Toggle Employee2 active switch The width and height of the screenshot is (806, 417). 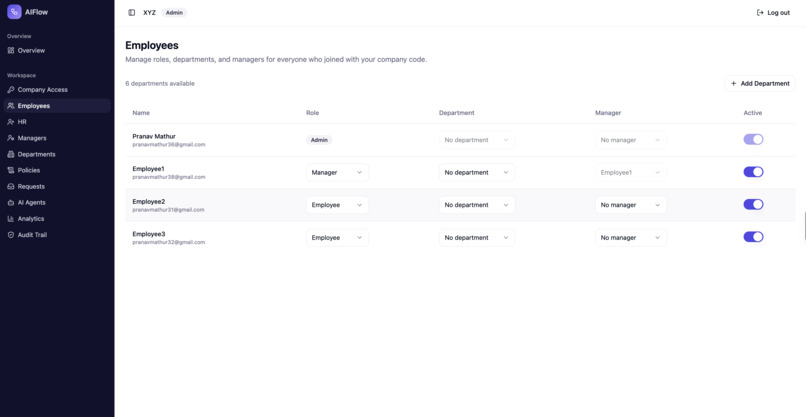coord(754,204)
